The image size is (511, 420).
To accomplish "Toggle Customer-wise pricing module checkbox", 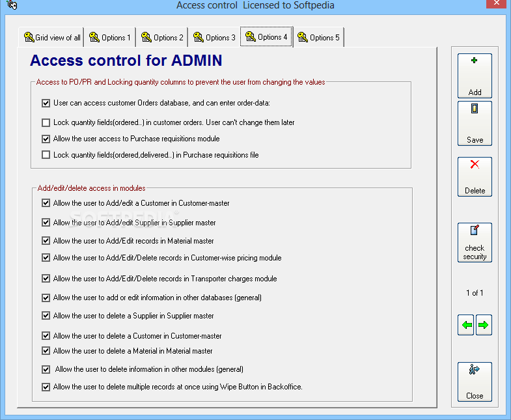I will tap(46, 258).
